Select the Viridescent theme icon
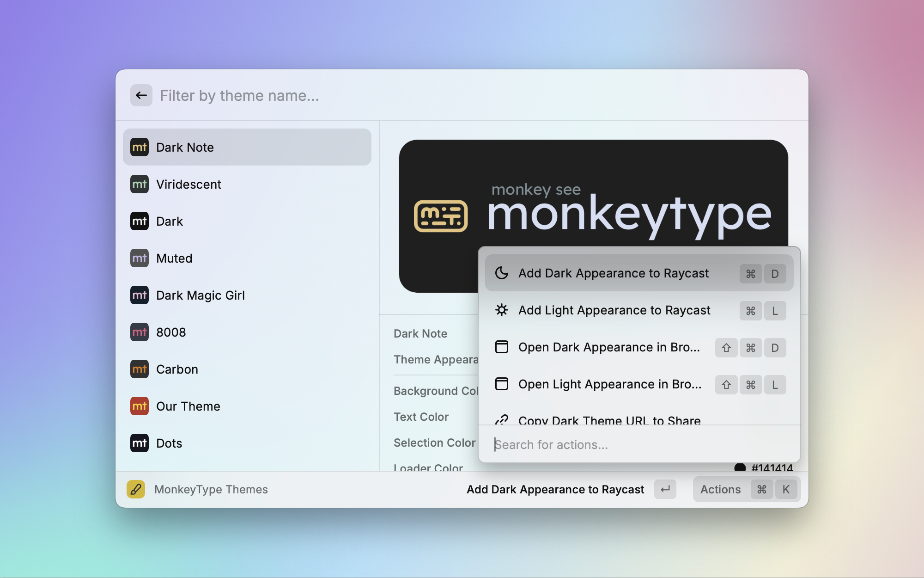This screenshot has height=578, width=924. 140,184
